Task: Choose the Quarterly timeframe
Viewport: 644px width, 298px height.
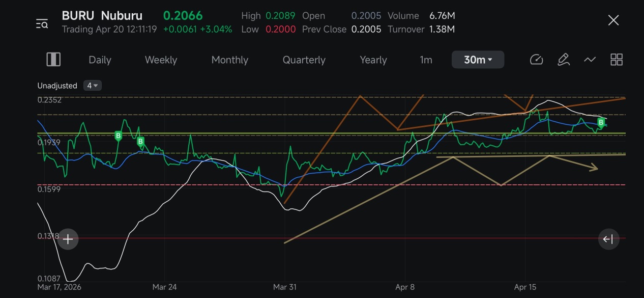Action: (304, 60)
